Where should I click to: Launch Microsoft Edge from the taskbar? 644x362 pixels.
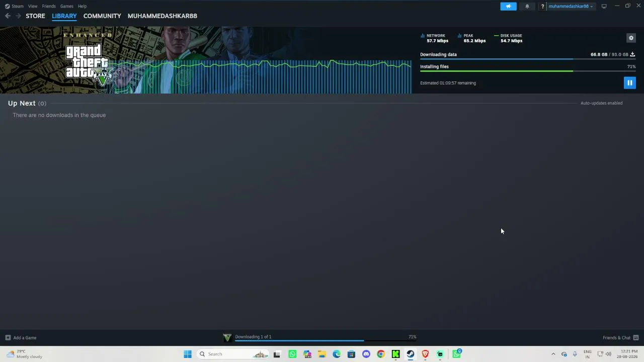coord(337,354)
